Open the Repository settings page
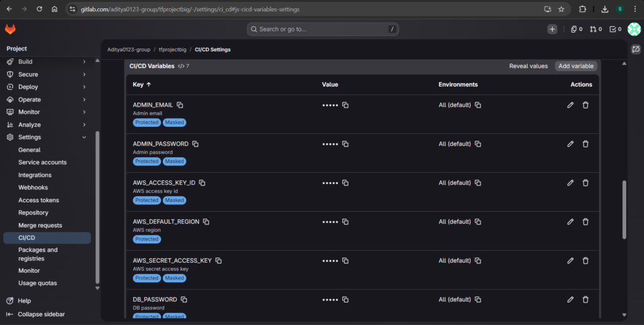644x325 pixels. click(33, 212)
